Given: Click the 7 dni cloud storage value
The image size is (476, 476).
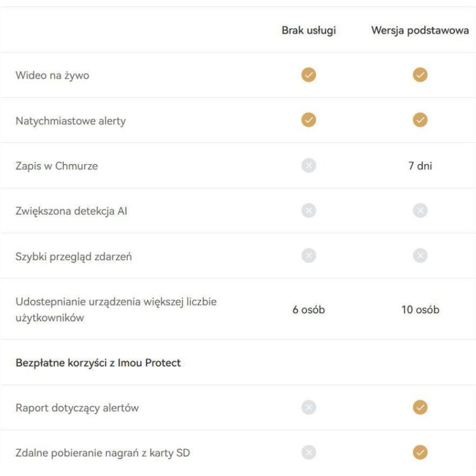Looking at the screenshot, I should 420,166.
